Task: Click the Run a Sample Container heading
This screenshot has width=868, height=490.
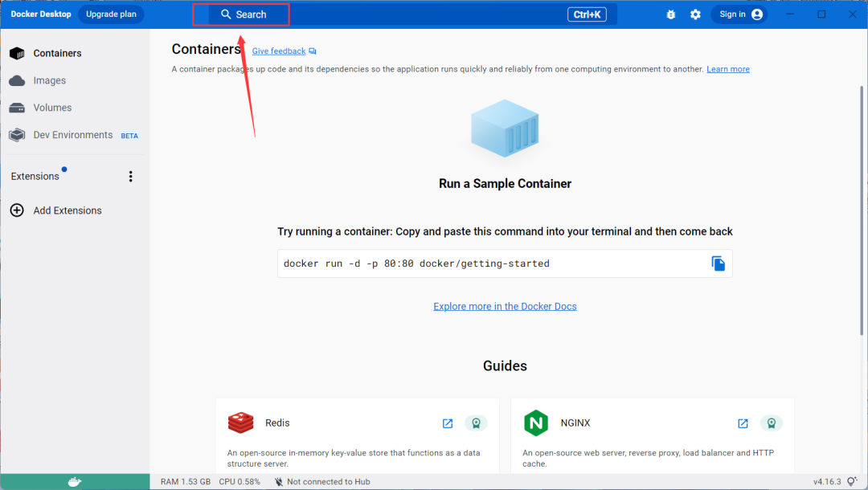Action: coord(505,184)
